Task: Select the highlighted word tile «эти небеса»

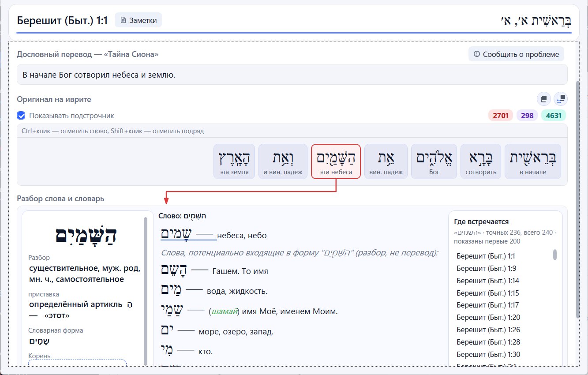Action: 336,161
